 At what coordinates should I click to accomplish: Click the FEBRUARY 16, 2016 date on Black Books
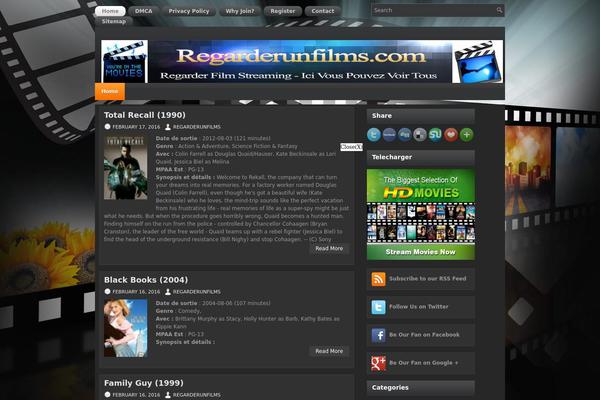[136, 292]
